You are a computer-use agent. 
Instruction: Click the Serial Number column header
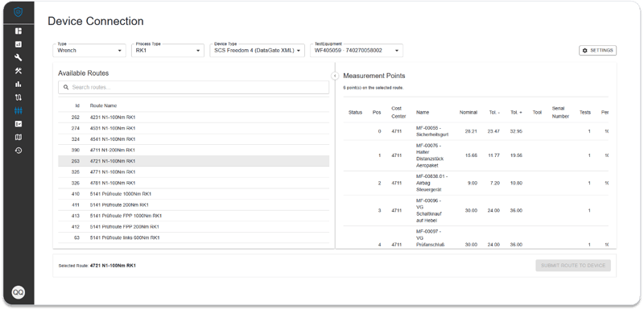click(560, 113)
